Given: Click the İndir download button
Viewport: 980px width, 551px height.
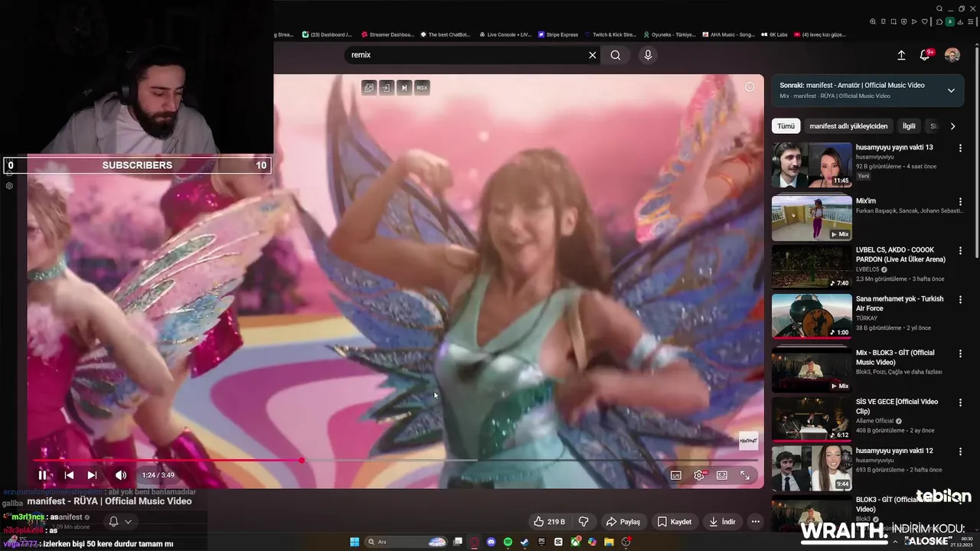Looking at the screenshot, I should pyautogui.click(x=722, y=522).
